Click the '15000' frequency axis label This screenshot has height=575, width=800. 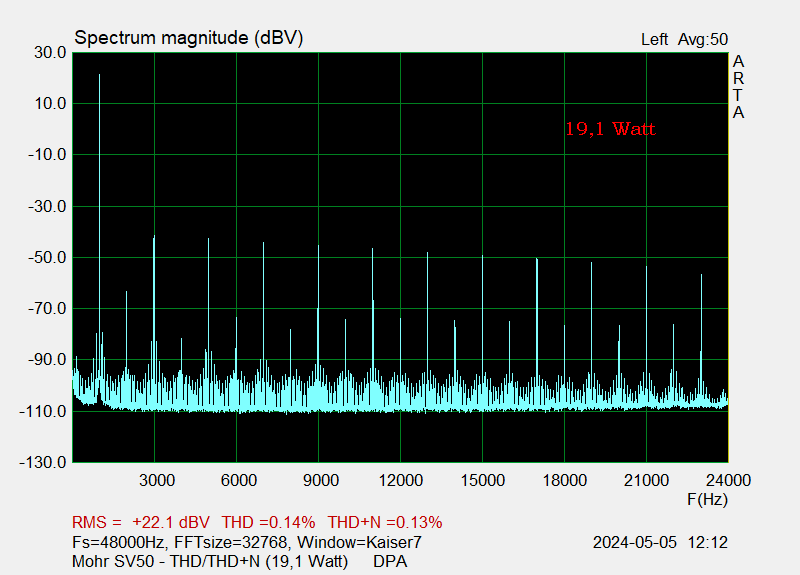tap(483, 481)
